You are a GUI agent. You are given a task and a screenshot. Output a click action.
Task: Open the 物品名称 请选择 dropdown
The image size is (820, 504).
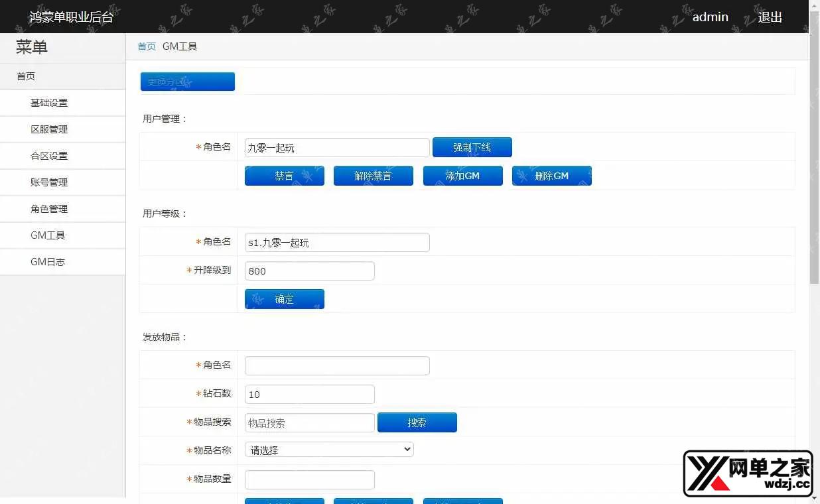329,450
